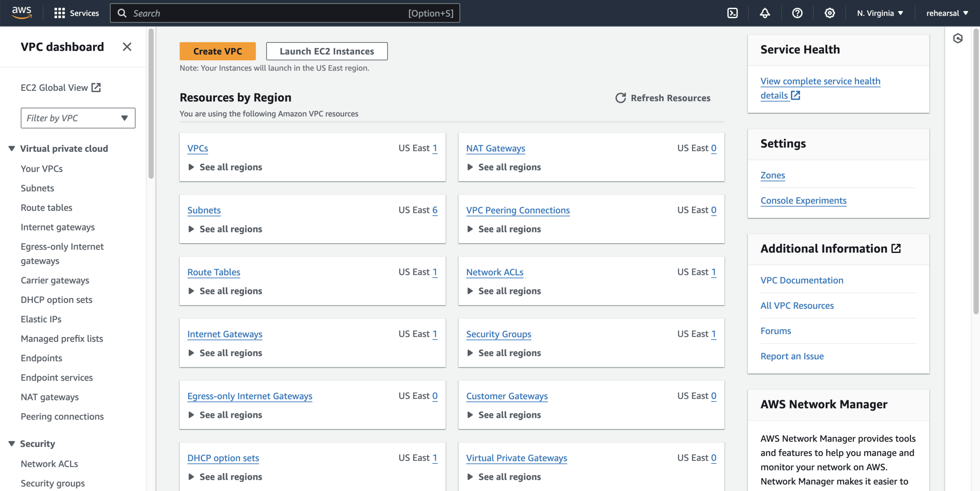Image resolution: width=980 pixels, height=491 pixels.
Task: Click the AWS logo home icon
Action: 22,13
